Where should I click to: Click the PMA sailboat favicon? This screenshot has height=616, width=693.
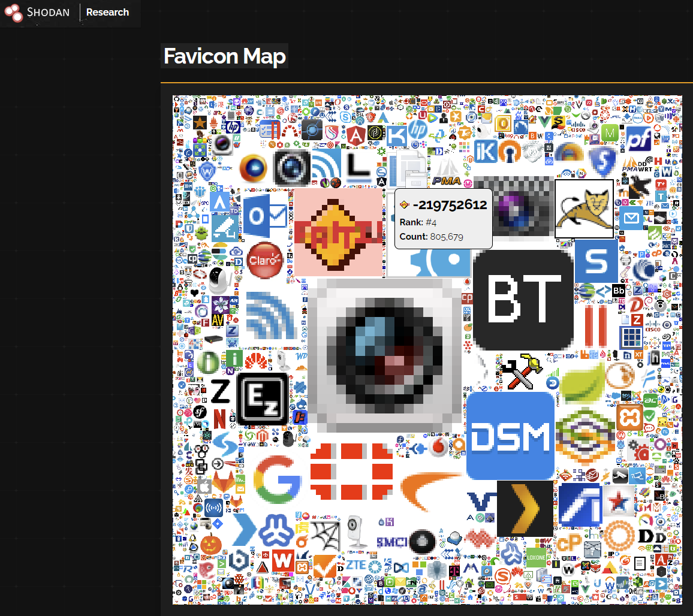tap(447, 172)
